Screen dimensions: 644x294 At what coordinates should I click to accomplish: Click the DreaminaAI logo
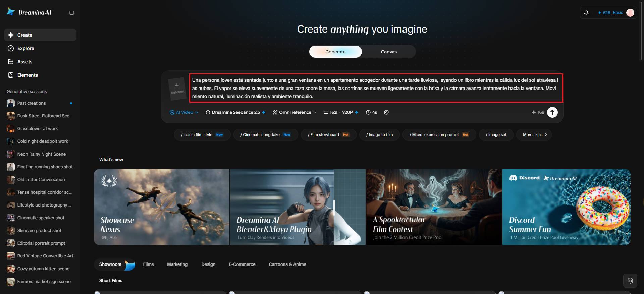click(x=29, y=12)
